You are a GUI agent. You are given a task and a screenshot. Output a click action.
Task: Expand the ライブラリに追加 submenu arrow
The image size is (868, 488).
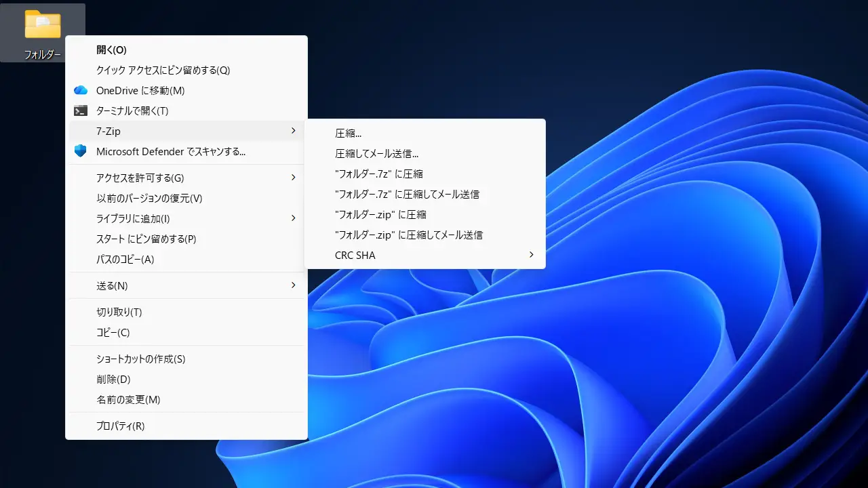293,218
